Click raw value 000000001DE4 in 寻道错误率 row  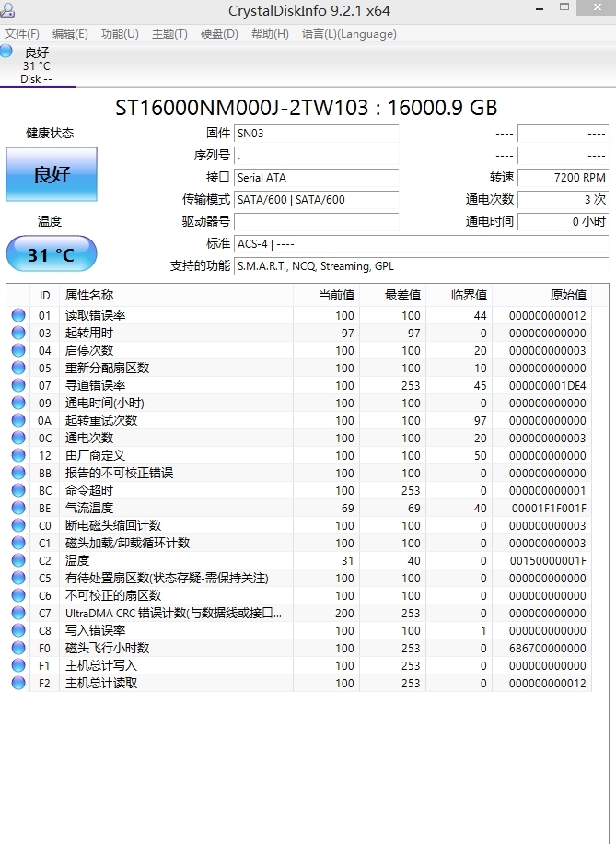[x=548, y=385]
